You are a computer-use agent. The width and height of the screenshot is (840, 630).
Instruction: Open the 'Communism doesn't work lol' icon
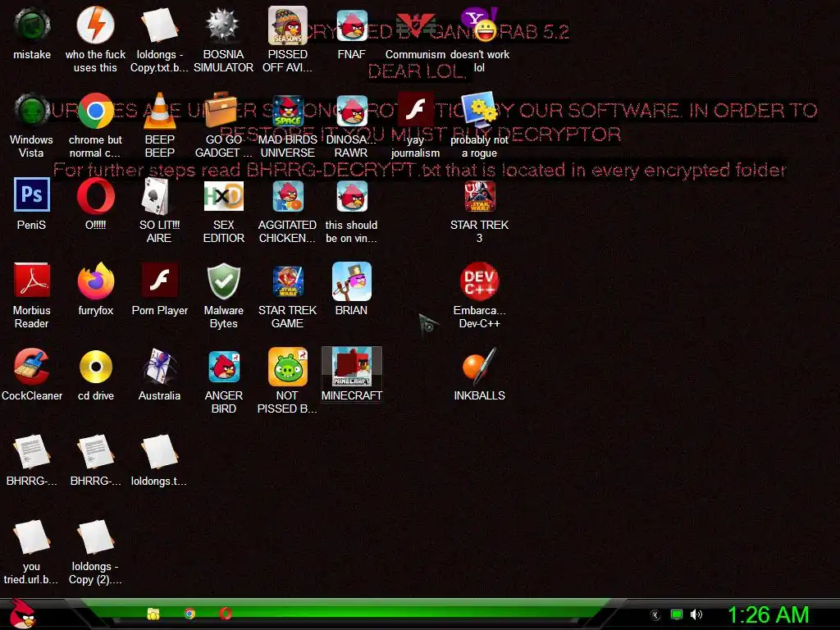click(x=415, y=25)
